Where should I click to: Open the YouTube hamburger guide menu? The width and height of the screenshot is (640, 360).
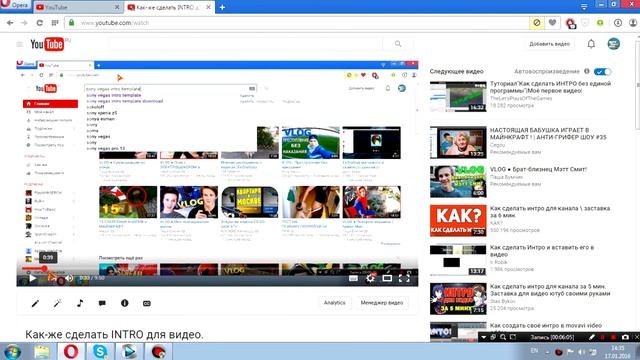click(19, 44)
